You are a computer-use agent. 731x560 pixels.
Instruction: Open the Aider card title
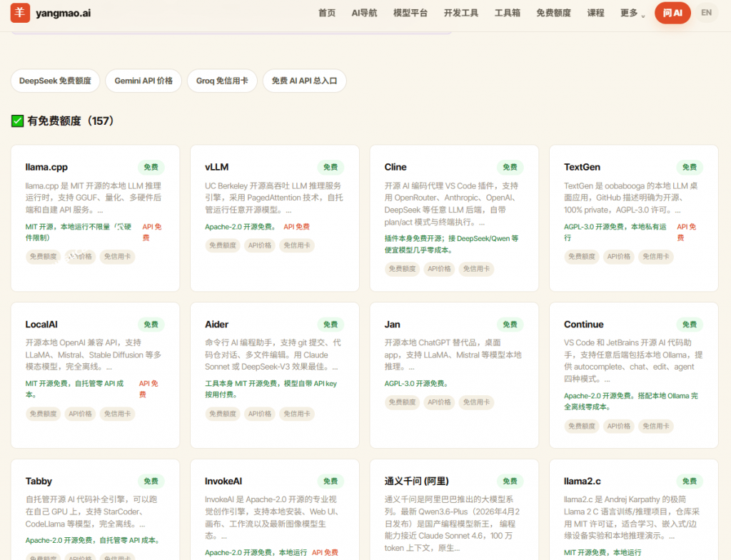[x=217, y=325]
